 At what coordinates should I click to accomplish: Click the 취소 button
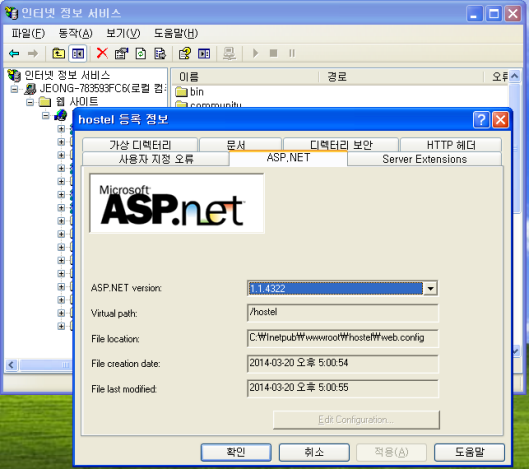[314, 452]
